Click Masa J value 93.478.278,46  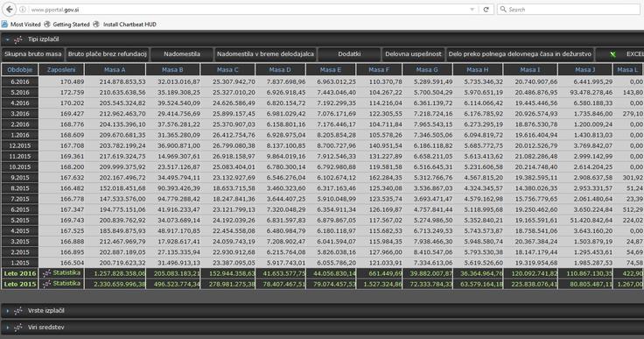tap(591, 93)
